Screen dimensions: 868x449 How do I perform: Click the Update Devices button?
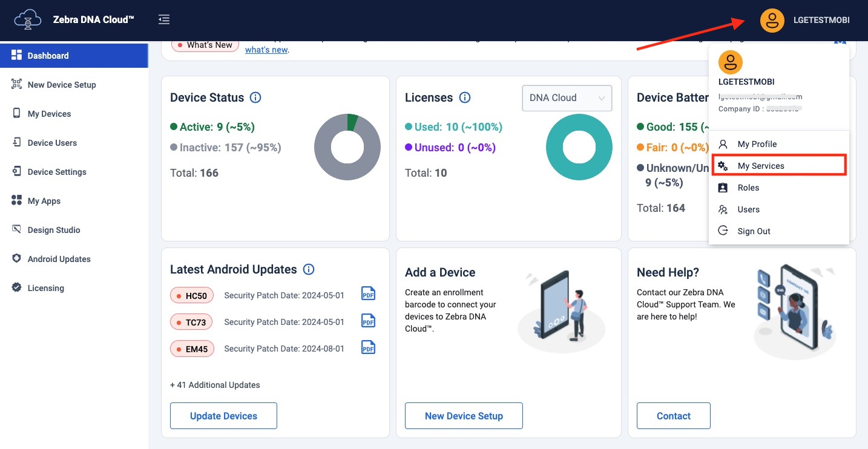click(223, 416)
